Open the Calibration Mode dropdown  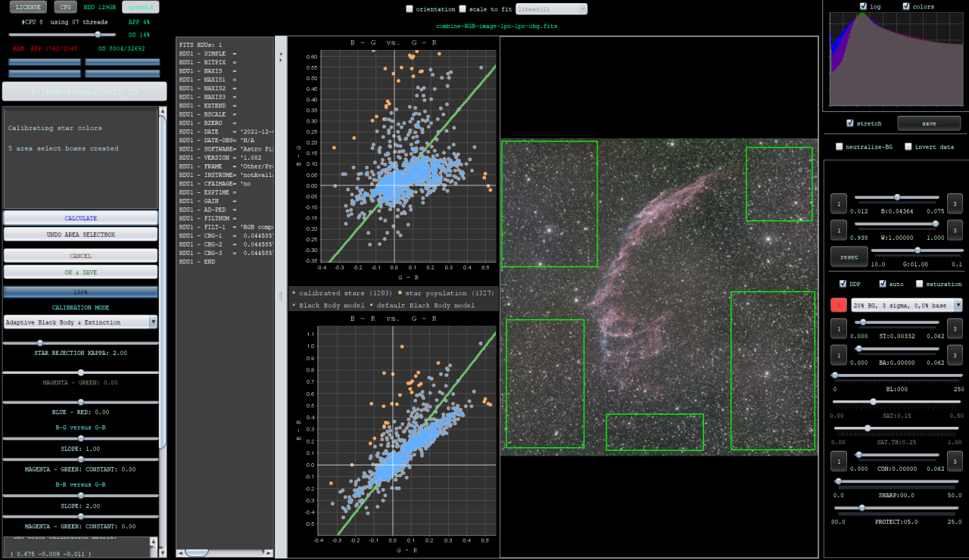point(80,322)
